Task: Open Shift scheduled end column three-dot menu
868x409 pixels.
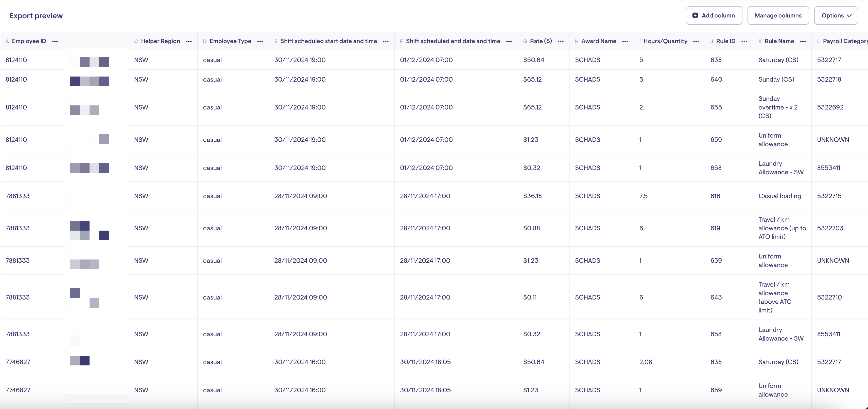Action: (509, 41)
